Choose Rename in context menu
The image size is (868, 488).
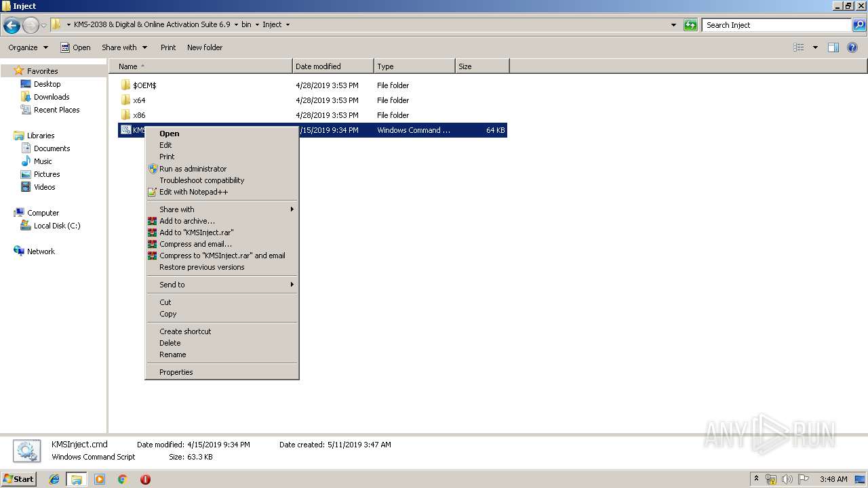pos(222,354)
